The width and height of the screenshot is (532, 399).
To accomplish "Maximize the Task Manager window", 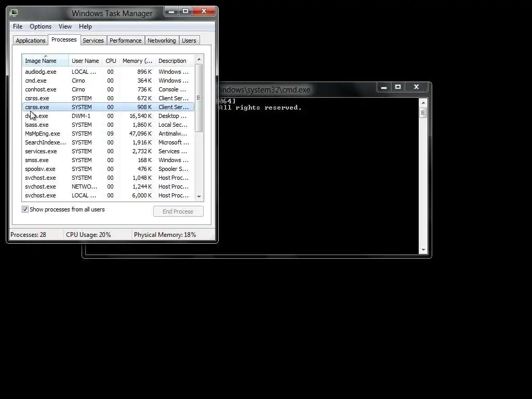I will click(185, 11).
